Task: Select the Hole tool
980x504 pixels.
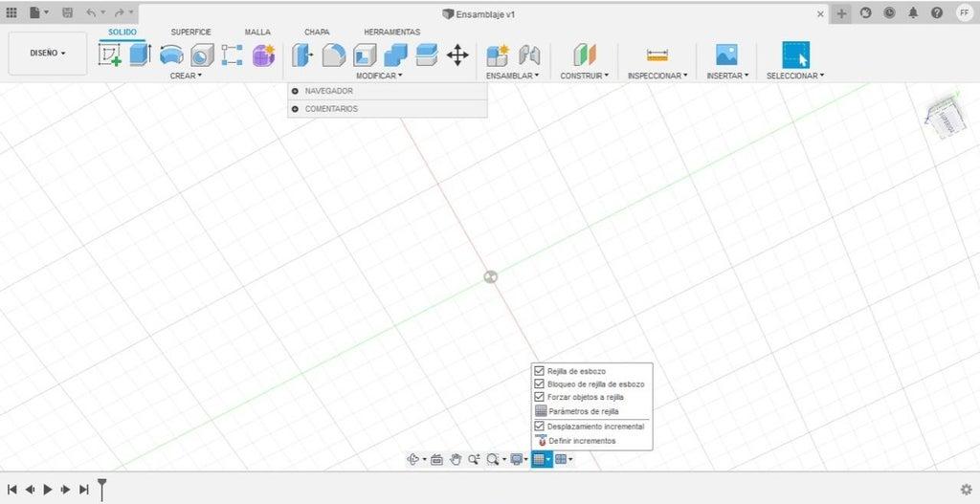Action: [202, 55]
